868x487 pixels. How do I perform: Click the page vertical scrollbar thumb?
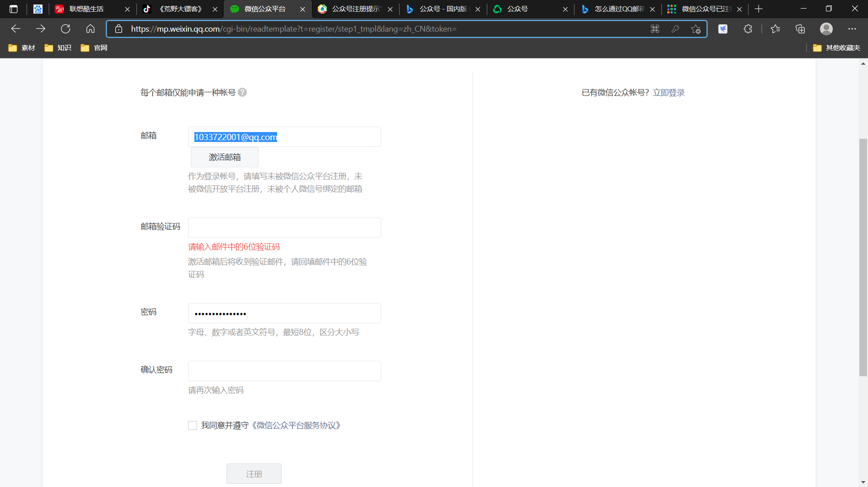click(x=863, y=257)
